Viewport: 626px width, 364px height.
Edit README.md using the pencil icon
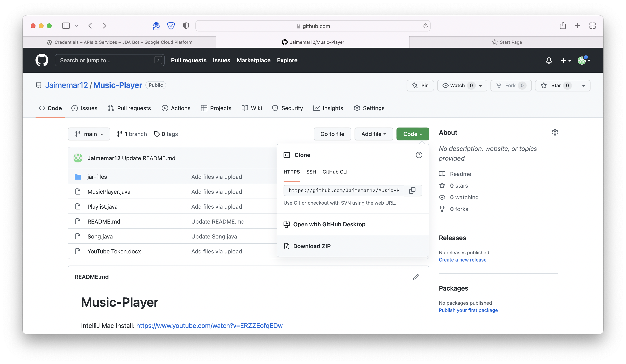coord(416,277)
